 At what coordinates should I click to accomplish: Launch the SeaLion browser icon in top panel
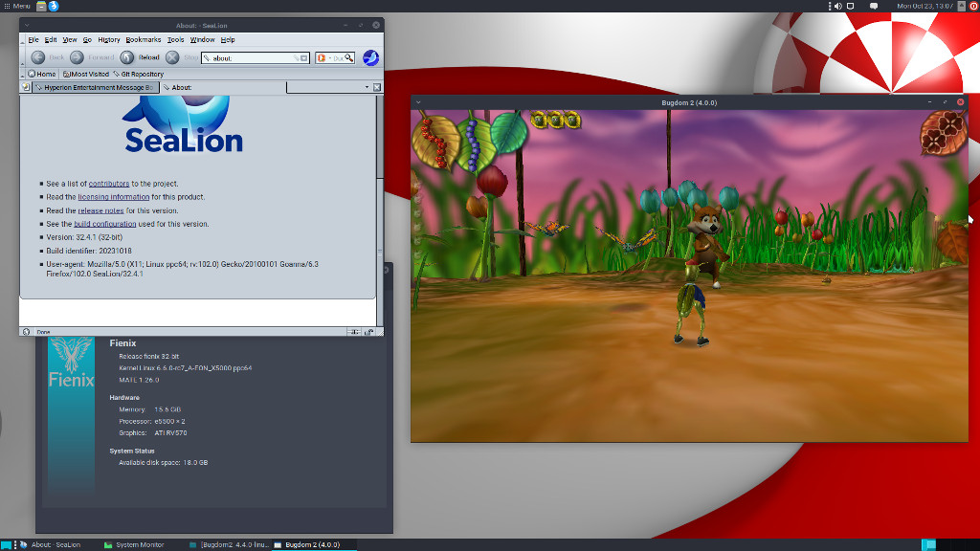[x=54, y=6]
